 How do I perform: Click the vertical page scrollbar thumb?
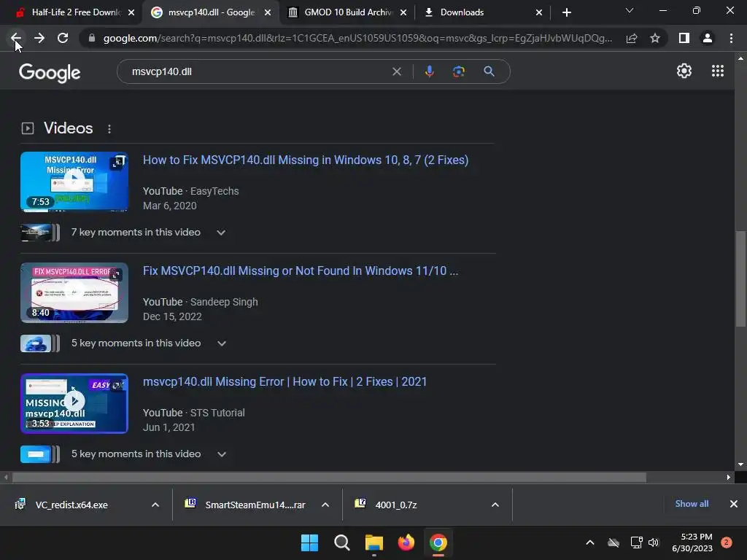click(740, 279)
